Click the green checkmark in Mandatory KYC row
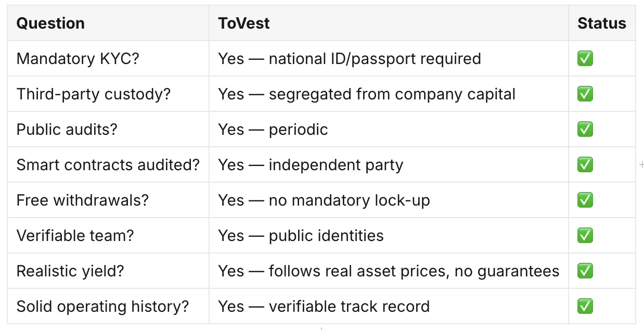This screenshot has width=644, height=330. click(585, 59)
